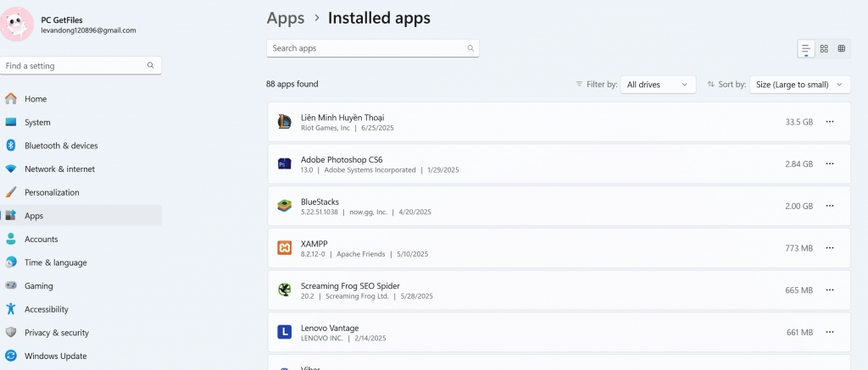Click the PC GetFiles account name

(62, 20)
